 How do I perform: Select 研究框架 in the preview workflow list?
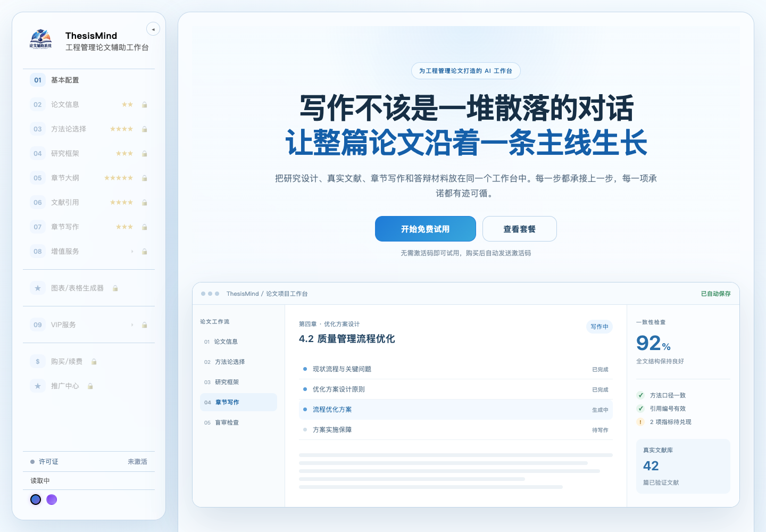coord(238,382)
